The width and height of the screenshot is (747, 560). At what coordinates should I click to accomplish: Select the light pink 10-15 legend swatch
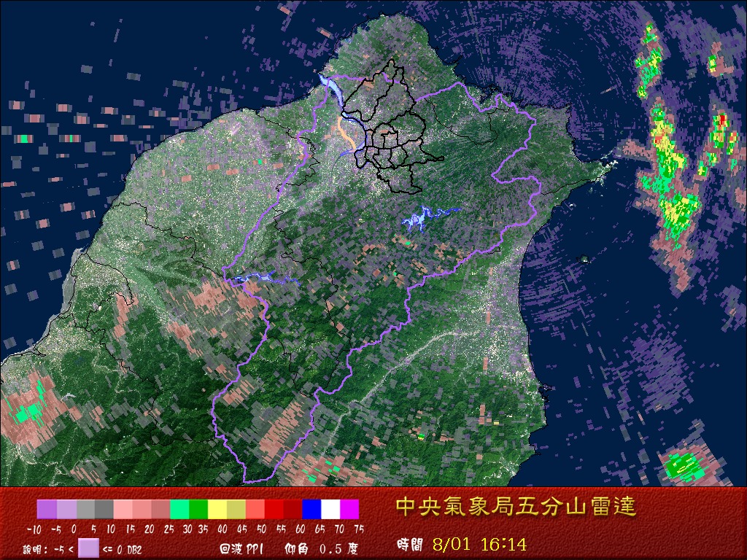point(123,509)
